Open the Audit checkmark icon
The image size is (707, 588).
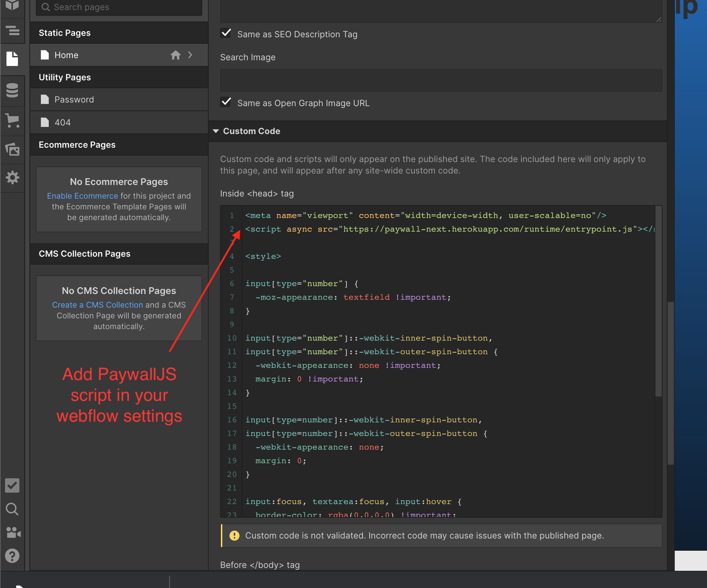pos(13,485)
